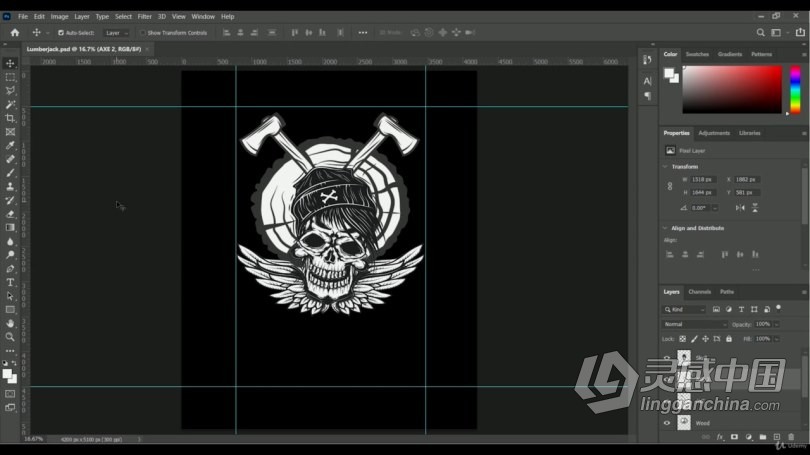810x455 pixels.
Task: Add a layer mask icon
Action: coord(734,437)
